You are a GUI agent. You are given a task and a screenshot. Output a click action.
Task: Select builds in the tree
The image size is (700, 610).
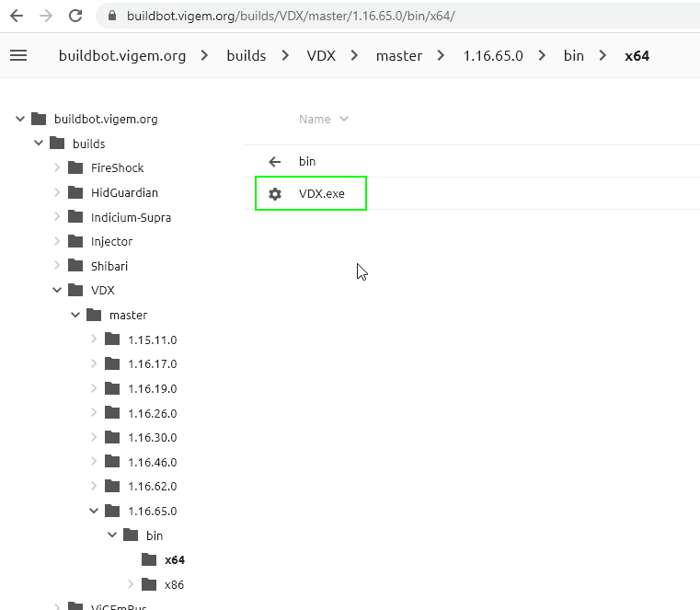[x=89, y=144]
